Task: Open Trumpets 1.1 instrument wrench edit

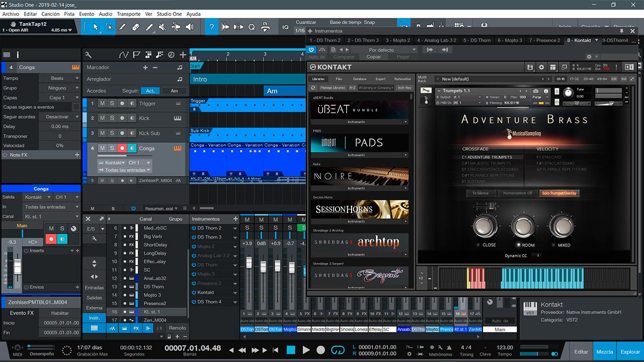Action: [426, 91]
